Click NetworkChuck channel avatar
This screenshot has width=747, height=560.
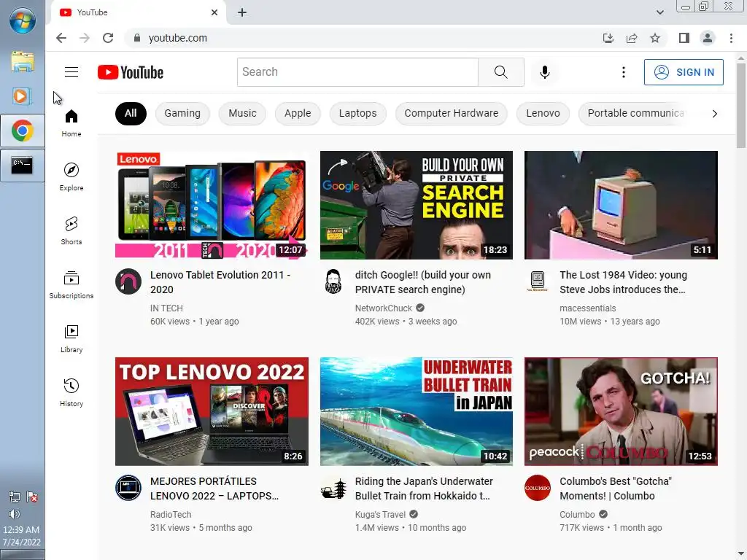click(x=333, y=281)
